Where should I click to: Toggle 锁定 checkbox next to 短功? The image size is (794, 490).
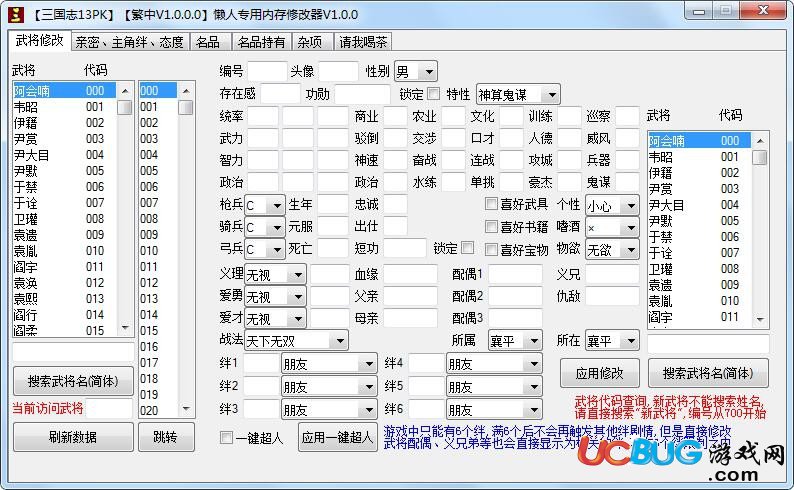coord(468,248)
